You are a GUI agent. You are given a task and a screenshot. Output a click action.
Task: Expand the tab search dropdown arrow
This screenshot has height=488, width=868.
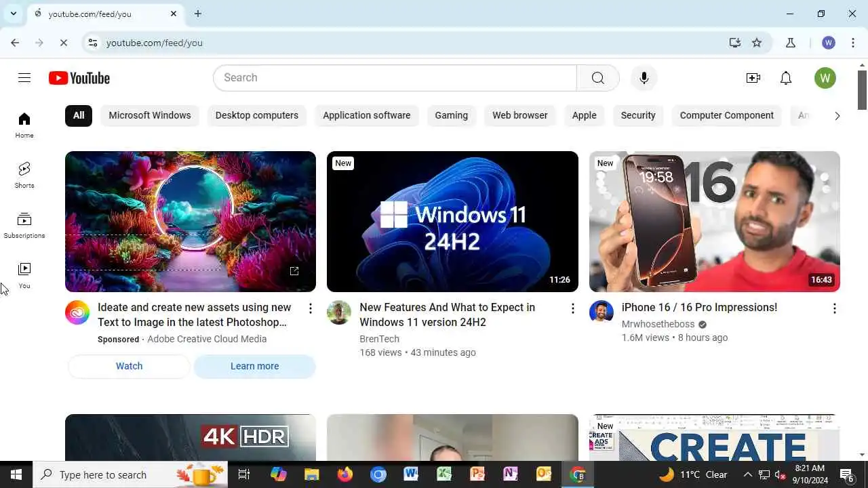pyautogui.click(x=13, y=14)
